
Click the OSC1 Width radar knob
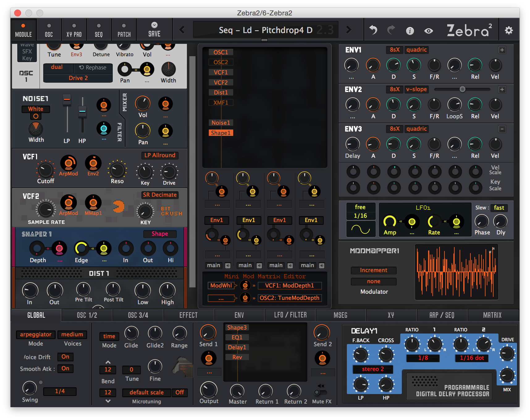coord(168,69)
